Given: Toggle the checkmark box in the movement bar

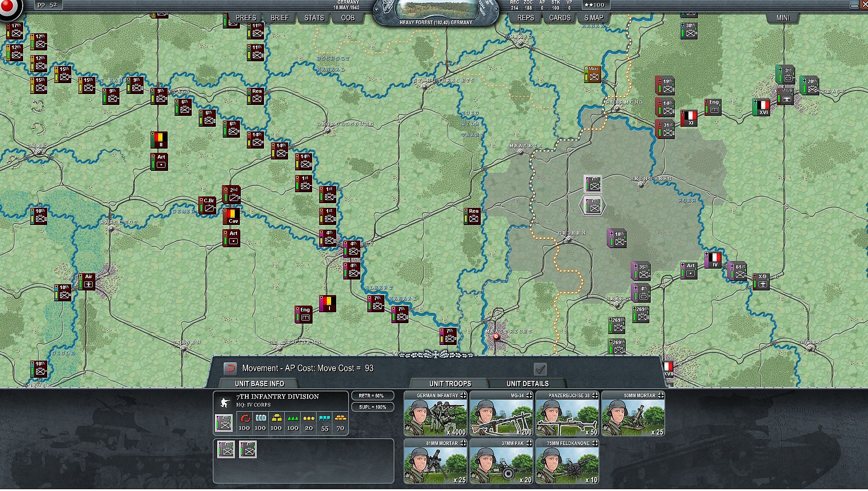Looking at the screenshot, I should click(540, 369).
